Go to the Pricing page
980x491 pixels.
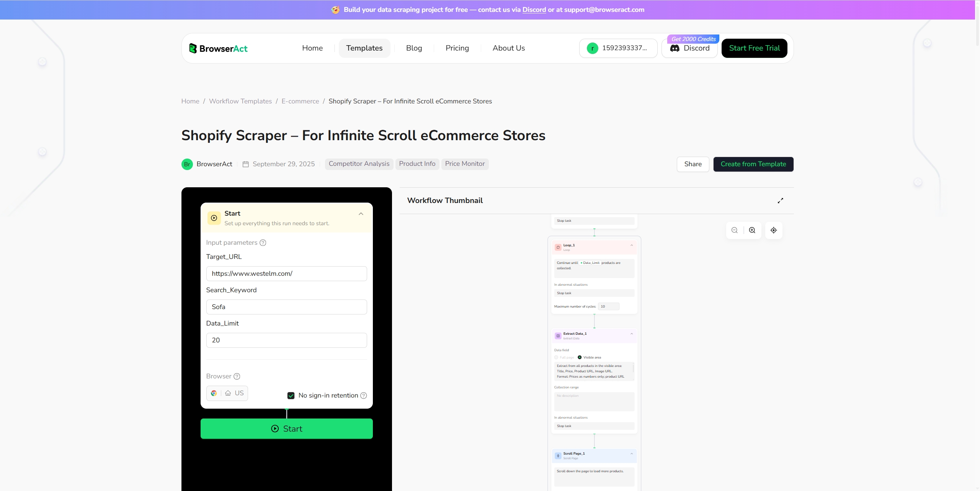tap(457, 48)
